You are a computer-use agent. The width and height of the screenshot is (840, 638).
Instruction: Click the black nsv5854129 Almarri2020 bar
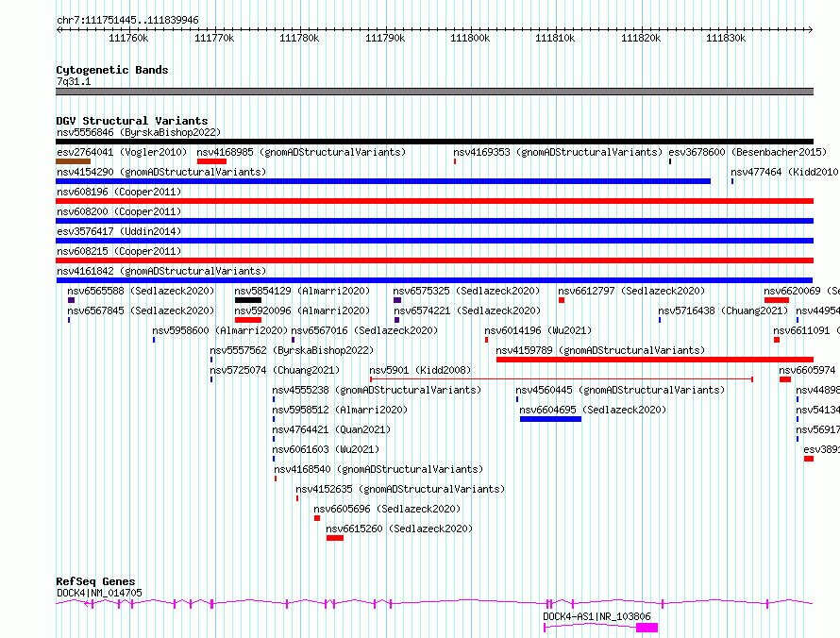(x=248, y=300)
